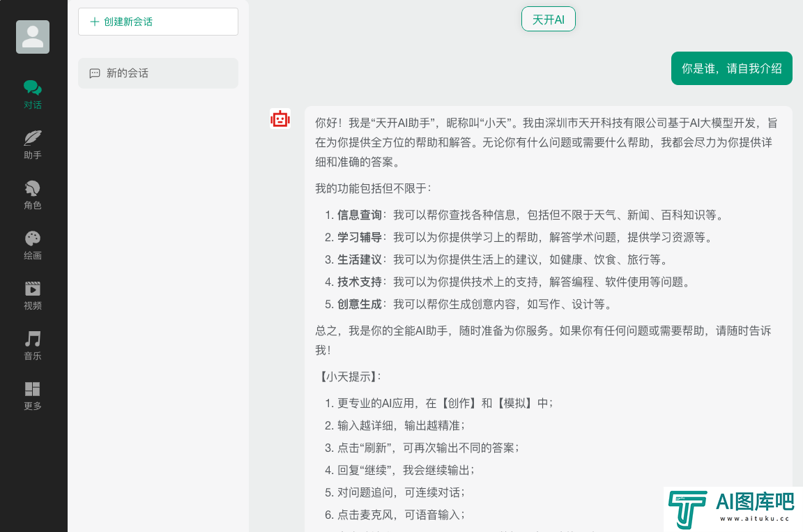Open the 绘画 palette icon
This screenshot has width=803, height=532.
pos(33,238)
